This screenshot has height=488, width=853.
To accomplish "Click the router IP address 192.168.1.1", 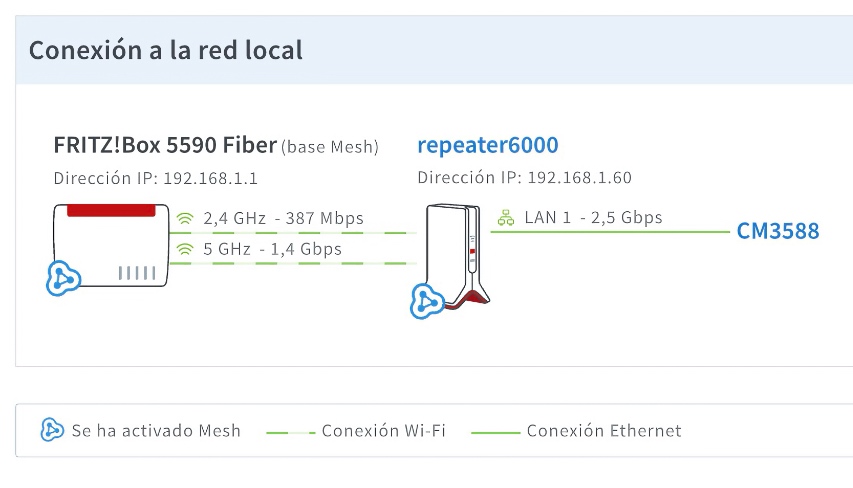I will [x=211, y=178].
